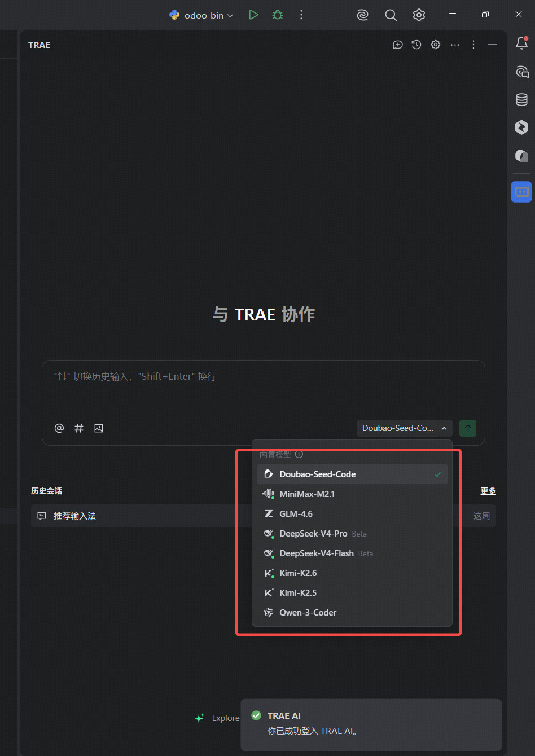
Task: Open the AI chat swirl tool window
Action: [x=522, y=72]
